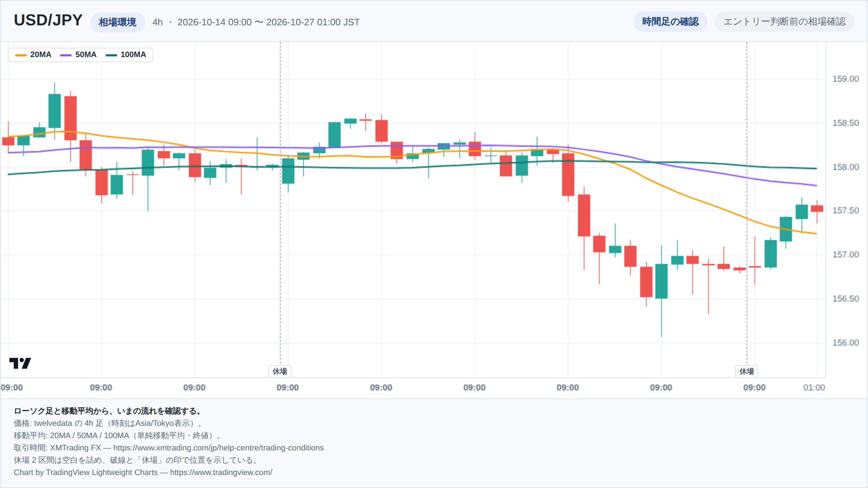This screenshot has height=488, width=868.
Task: Click the 移動平均: 20MA / 50MA / 100MA note
Action: coord(117,436)
